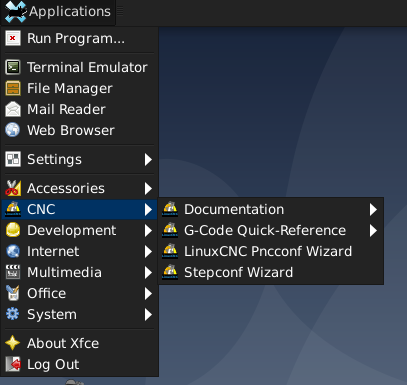Click the About Xfce star icon
The image size is (407, 385).
(x=13, y=343)
